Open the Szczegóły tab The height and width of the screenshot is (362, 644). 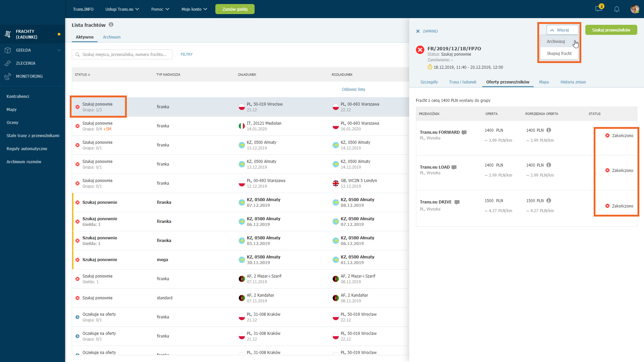(x=429, y=82)
